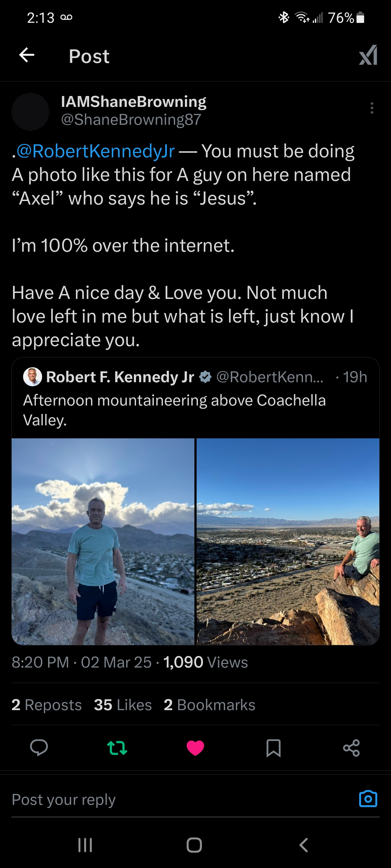Tap the reply speech bubble icon
This screenshot has height=868, width=391.
pyautogui.click(x=39, y=748)
